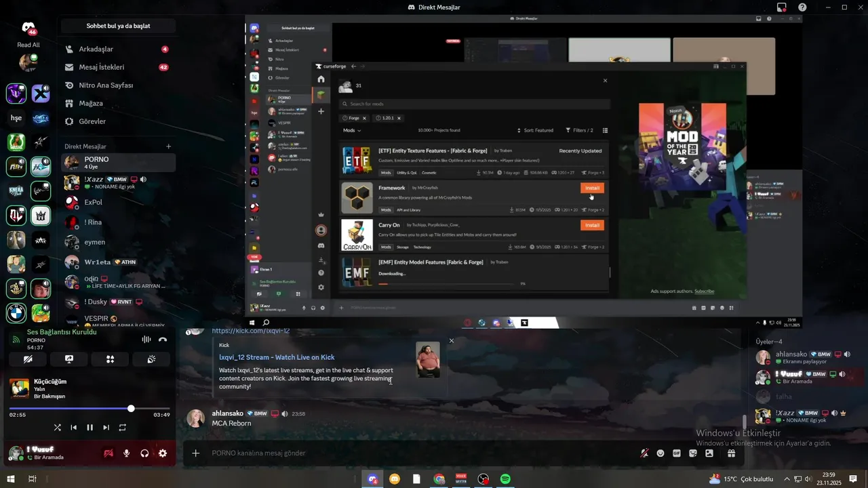Open the BMW server icon
This screenshot has width=868, height=488.
coord(16,312)
